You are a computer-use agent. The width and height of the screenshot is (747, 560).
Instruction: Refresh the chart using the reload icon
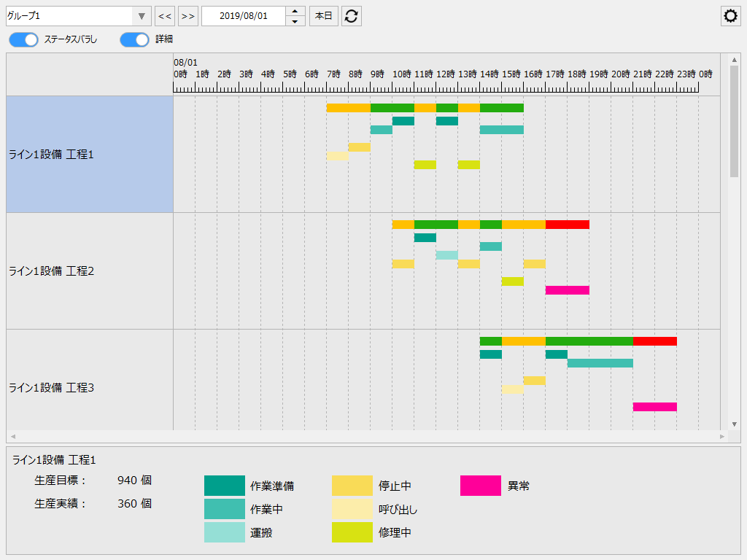click(x=352, y=15)
